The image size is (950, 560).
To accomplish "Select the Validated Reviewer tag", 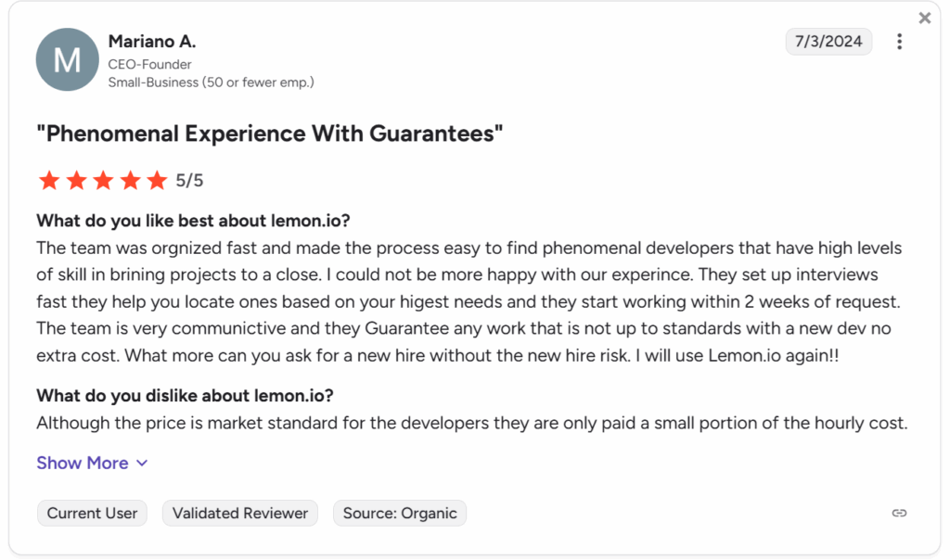I will click(x=240, y=514).
